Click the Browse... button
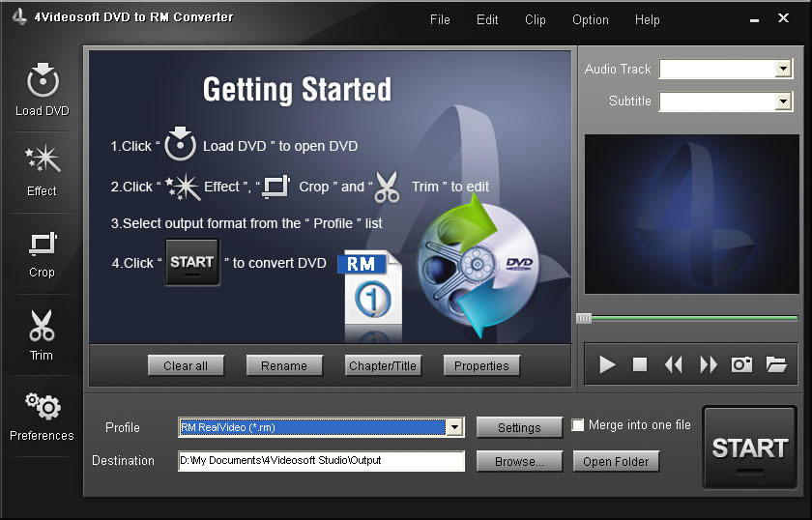Image resolution: width=812 pixels, height=520 pixels. [x=519, y=461]
